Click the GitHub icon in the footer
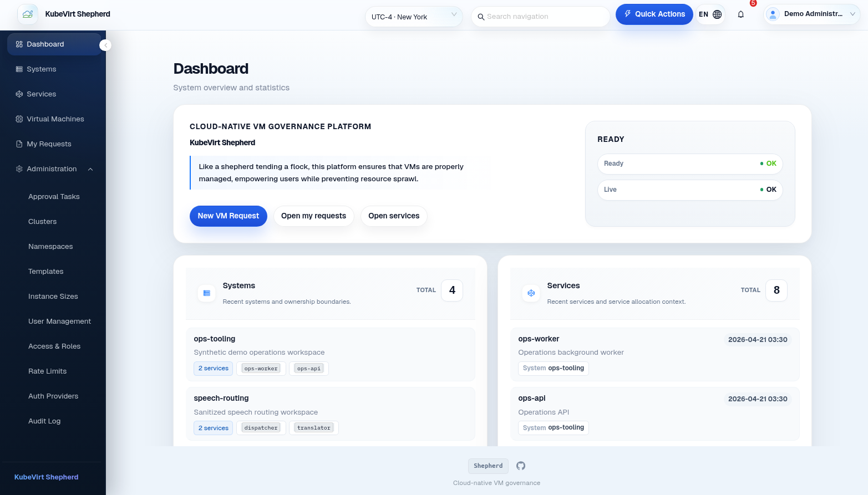This screenshot has width=868, height=495. pos(520,466)
